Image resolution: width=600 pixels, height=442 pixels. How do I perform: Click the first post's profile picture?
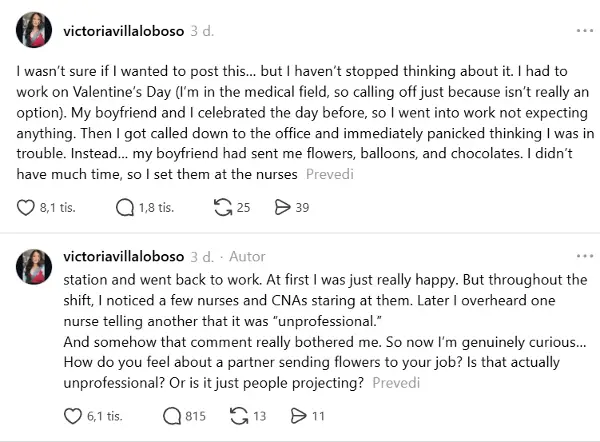[x=35, y=32]
